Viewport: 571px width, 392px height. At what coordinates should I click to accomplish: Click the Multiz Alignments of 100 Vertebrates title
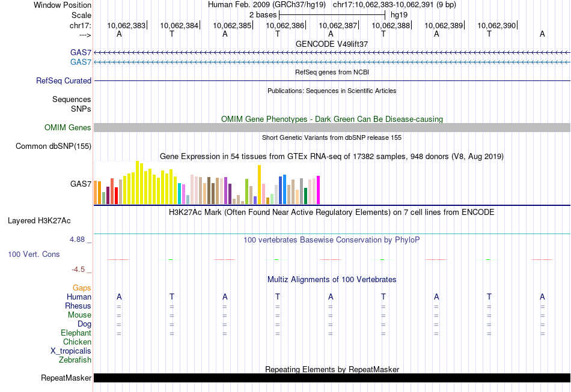click(x=332, y=279)
